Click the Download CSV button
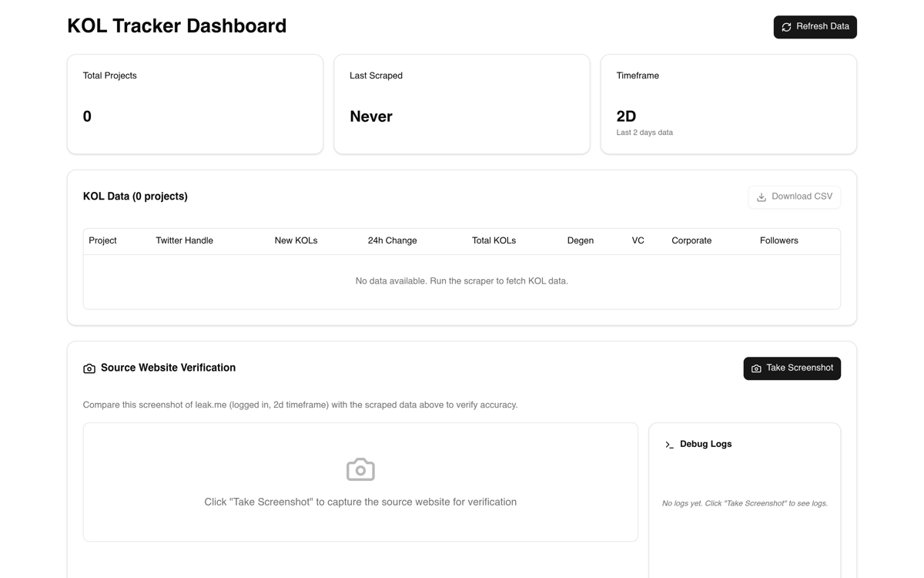This screenshot has height=578, width=924. tap(794, 197)
